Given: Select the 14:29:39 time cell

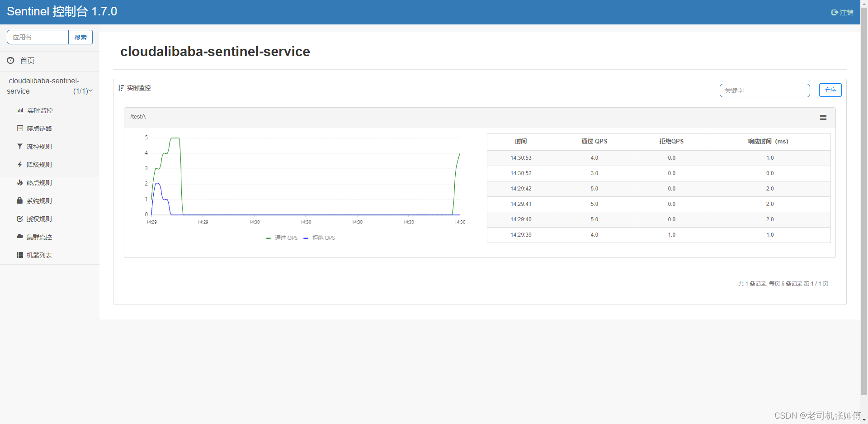Looking at the screenshot, I should [521, 235].
